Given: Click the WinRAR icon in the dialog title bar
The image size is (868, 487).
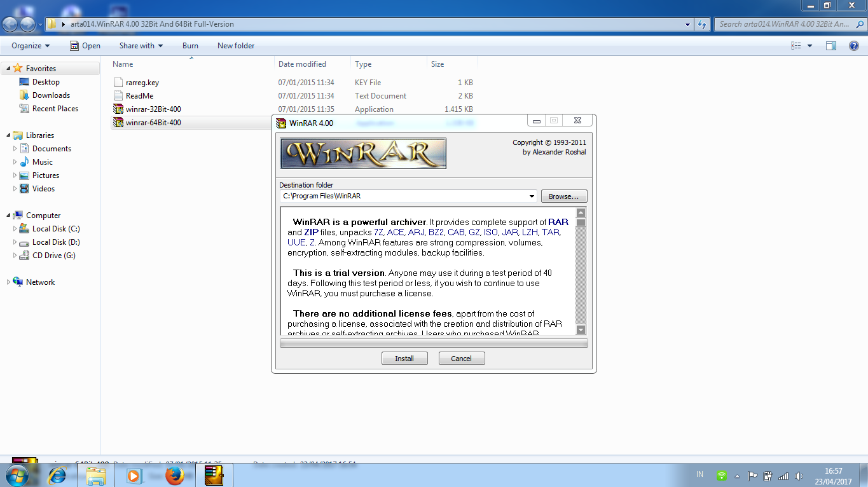Looking at the screenshot, I should coord(281,123).
